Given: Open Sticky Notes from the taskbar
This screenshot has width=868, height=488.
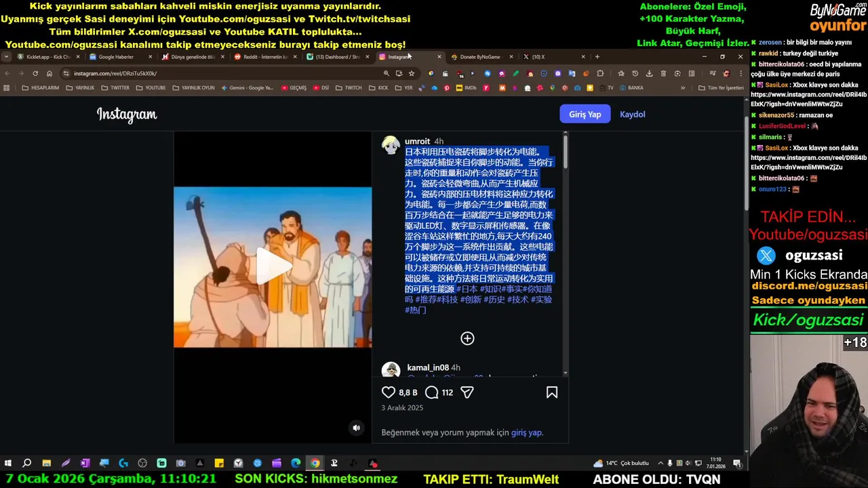Looking at the screenshot, I should pos(219,463).
